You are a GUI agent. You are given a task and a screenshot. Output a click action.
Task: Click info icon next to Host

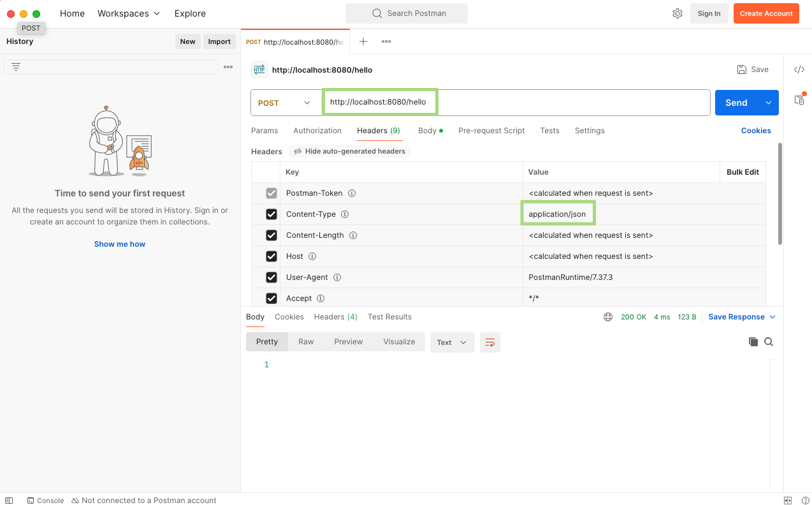312,256
